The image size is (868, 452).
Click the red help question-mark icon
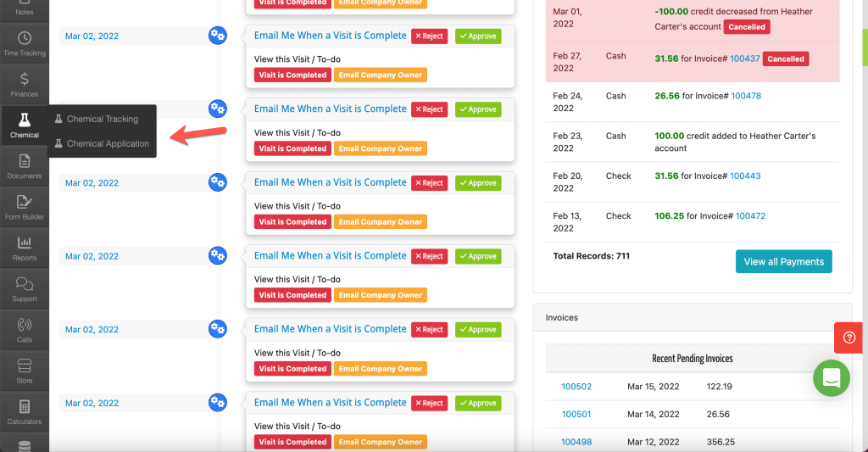(x=849, y=338)
